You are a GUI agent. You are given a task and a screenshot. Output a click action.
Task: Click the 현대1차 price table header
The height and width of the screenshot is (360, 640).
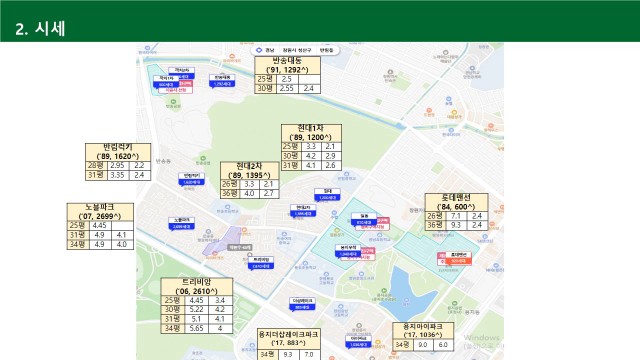click(311, 133)
